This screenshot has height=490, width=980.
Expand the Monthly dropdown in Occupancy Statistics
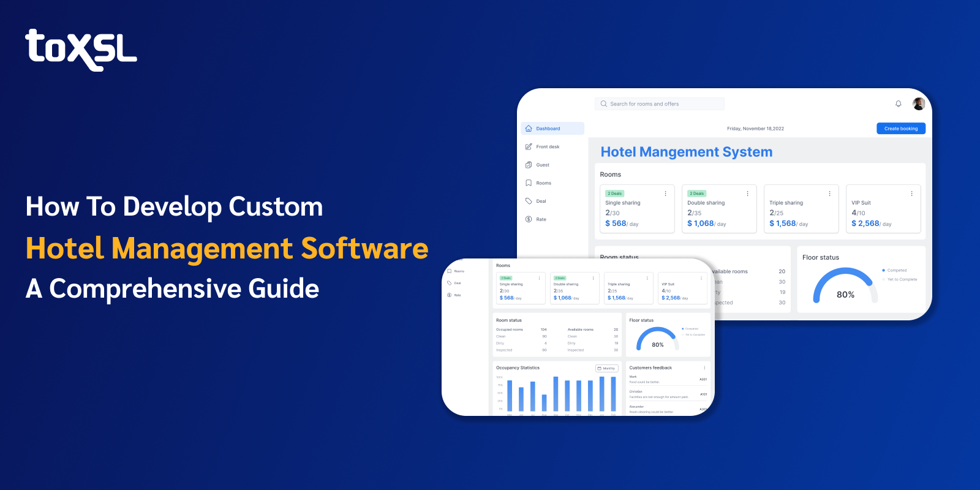pyautogui.click(x=606, y=368)
